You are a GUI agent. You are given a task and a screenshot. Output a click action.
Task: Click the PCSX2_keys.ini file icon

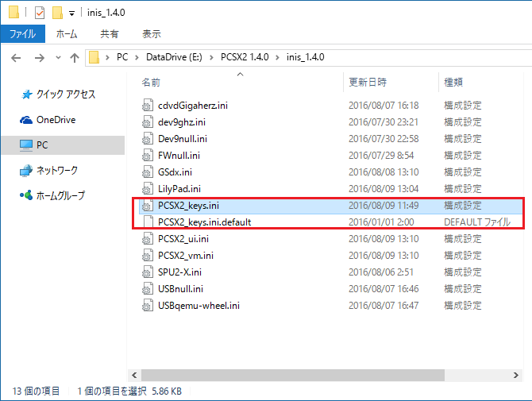pos(147,205)
